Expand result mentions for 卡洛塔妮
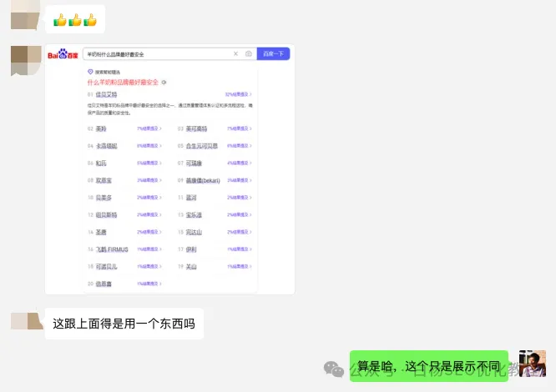Screen dimensions: 556x392 [x=150, y=146]
